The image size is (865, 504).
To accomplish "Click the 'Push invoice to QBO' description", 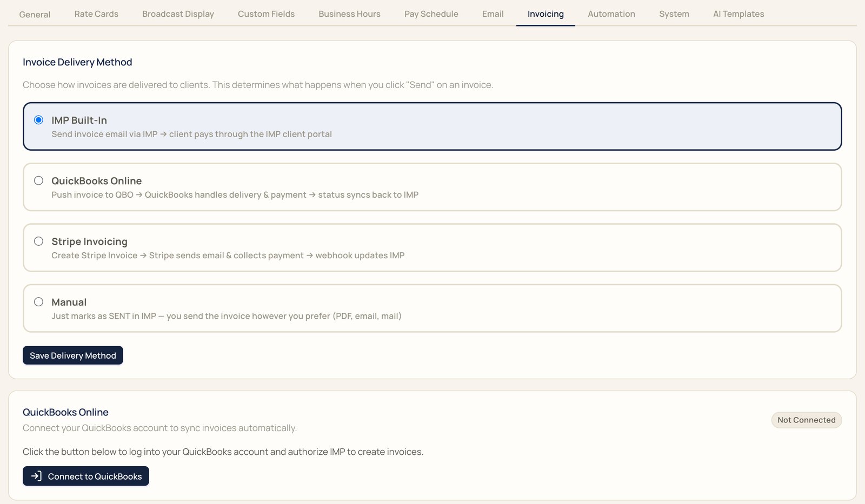I will (x=235, y=195).
